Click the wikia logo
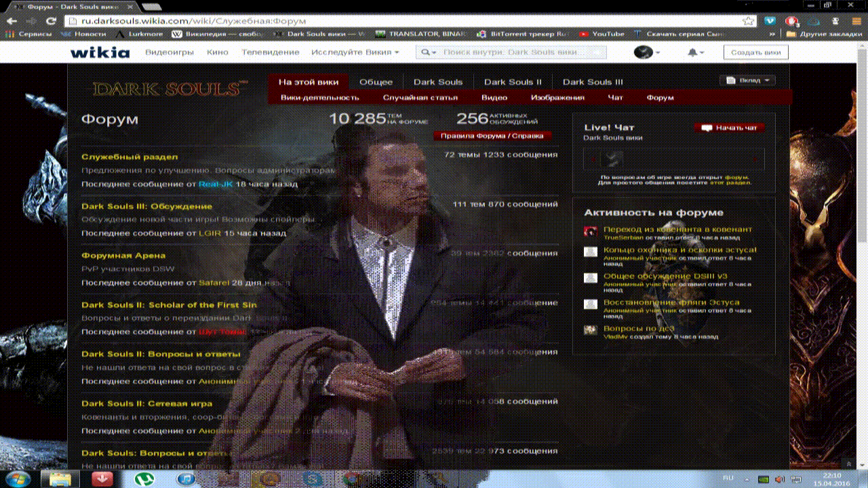Screen dimensions: 868x488 [100, 52]
